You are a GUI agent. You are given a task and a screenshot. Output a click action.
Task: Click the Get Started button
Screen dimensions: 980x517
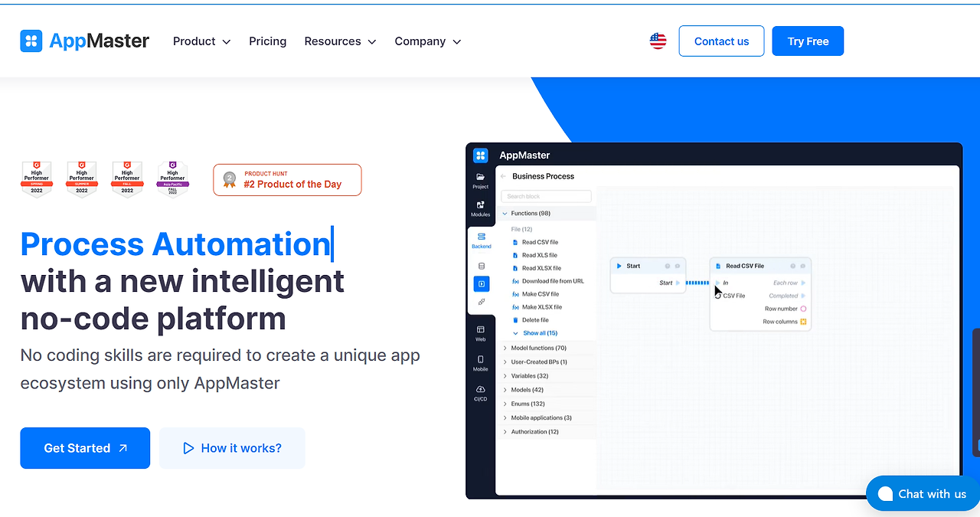pos(85,448)
